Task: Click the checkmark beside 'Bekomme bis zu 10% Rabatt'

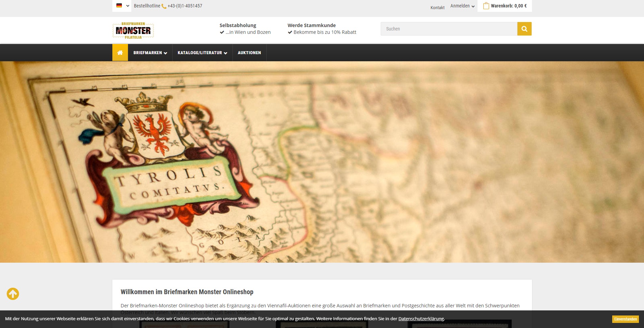Action: pos(290,32)
